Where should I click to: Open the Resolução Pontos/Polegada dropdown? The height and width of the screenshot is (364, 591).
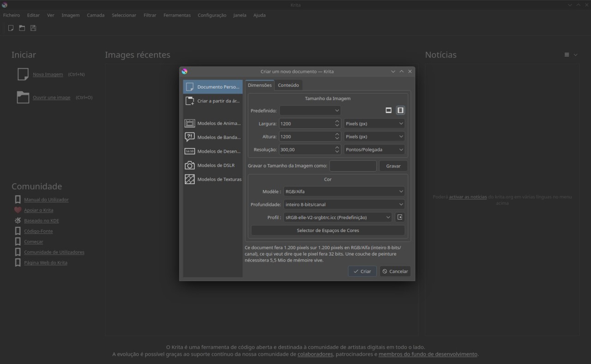[x=374, y=149]
